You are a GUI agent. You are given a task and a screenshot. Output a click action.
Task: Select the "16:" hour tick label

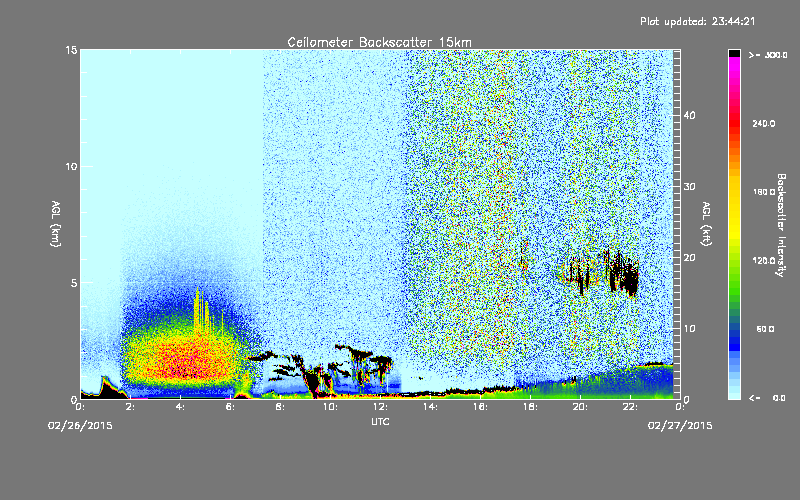(480, 407)
